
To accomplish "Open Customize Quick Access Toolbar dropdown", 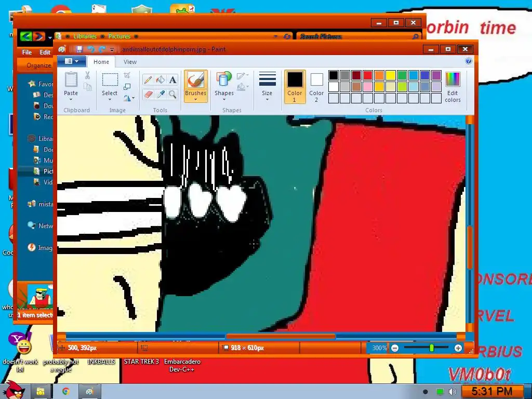I will [112, 50].
